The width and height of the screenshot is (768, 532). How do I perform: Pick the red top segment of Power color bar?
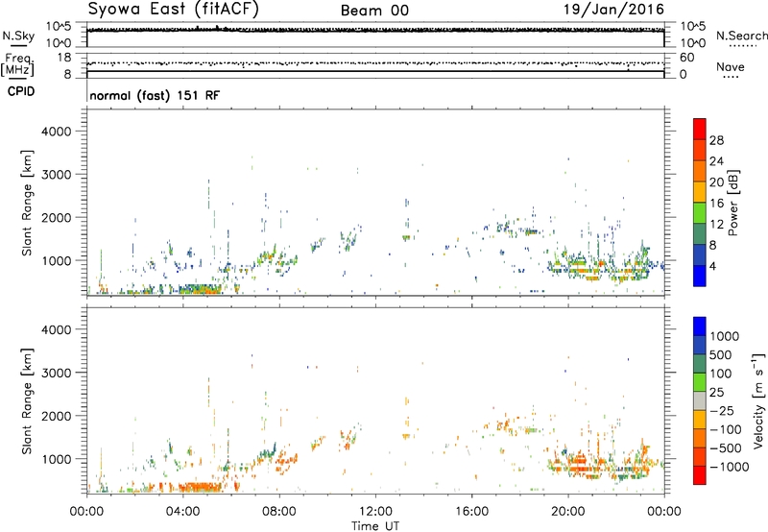pyautogui.click(x=700, y=129)
